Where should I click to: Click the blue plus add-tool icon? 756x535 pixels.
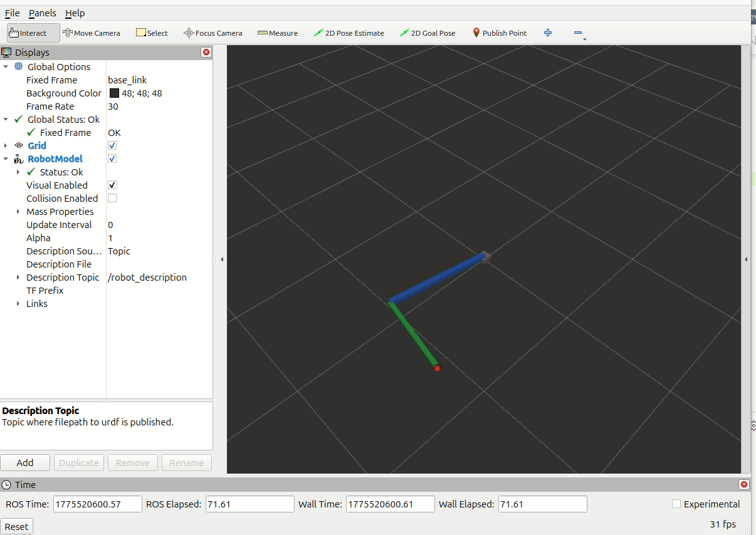(548, 33)
